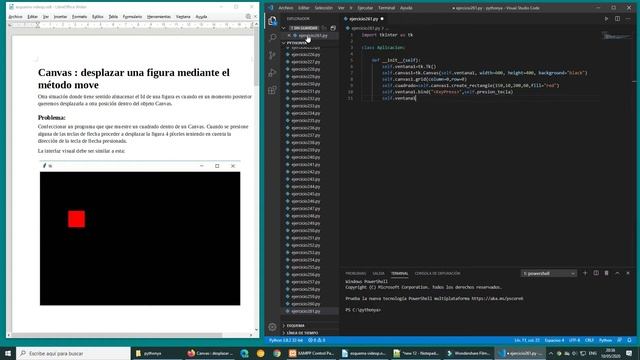The width and height of the screenshot is (640, 360).
Task: Switch to Wondershare Filmora taskbar item
Action: point(469,353)
